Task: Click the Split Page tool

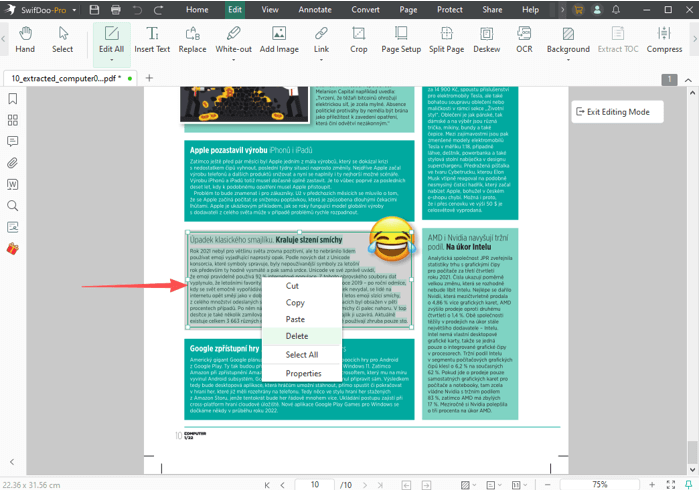Action: 446,40
